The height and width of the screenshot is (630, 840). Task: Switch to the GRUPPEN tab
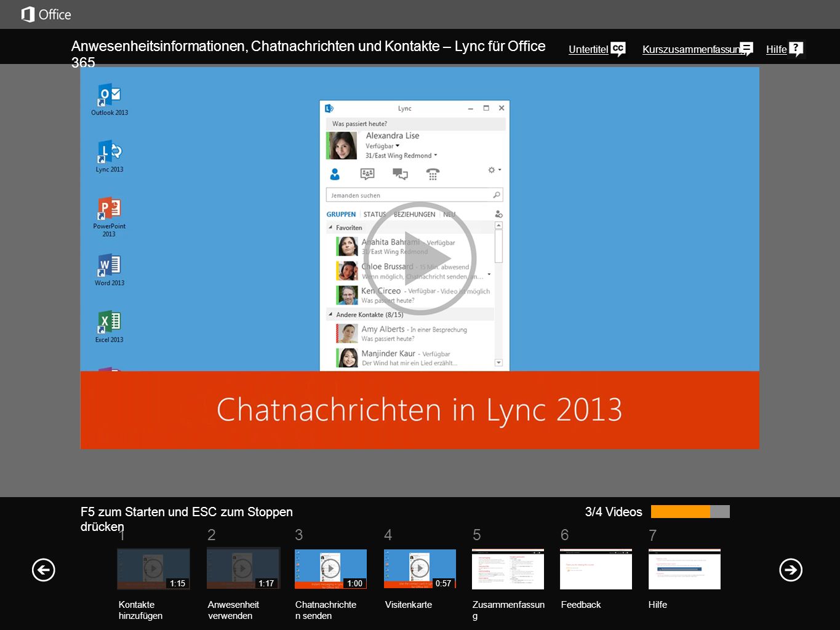point(341,214)
